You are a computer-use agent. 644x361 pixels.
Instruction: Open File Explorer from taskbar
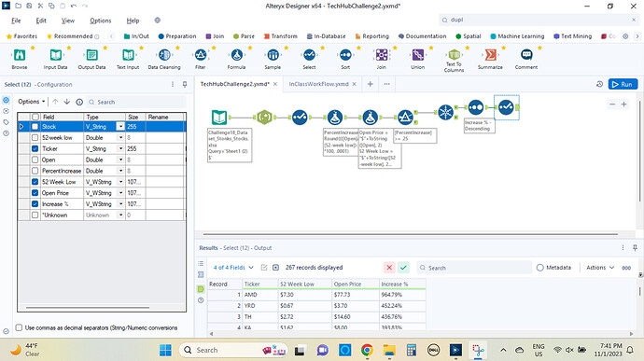pos(389,351)
